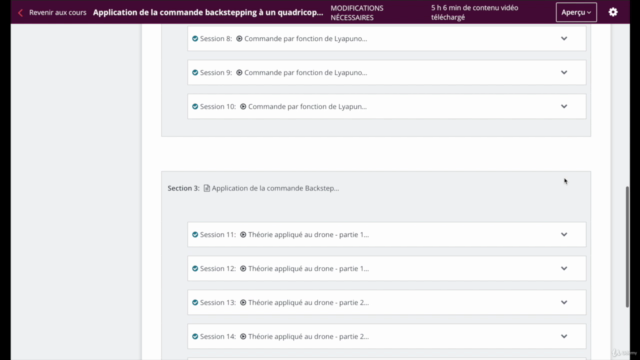Expand Session 8 with the chevron
Viewport: 640px width, 360px height.
tap(564, 38)
